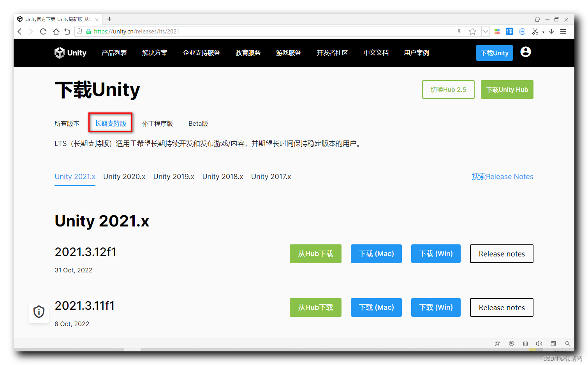Click 下载 (Mac) for 2021.3.12f1
The width and height of the screenshot is (588, 365).
click(376, 254)
